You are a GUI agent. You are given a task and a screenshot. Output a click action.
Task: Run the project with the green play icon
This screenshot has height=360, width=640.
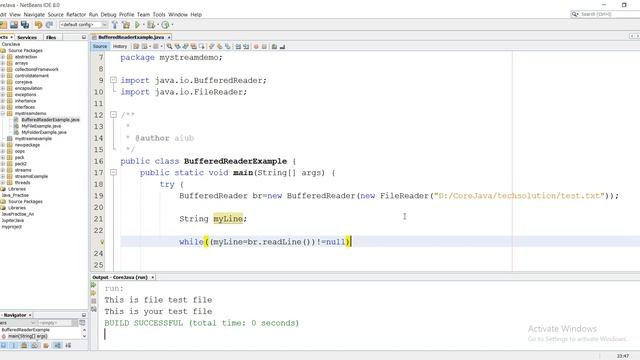[x=138, y=25]
